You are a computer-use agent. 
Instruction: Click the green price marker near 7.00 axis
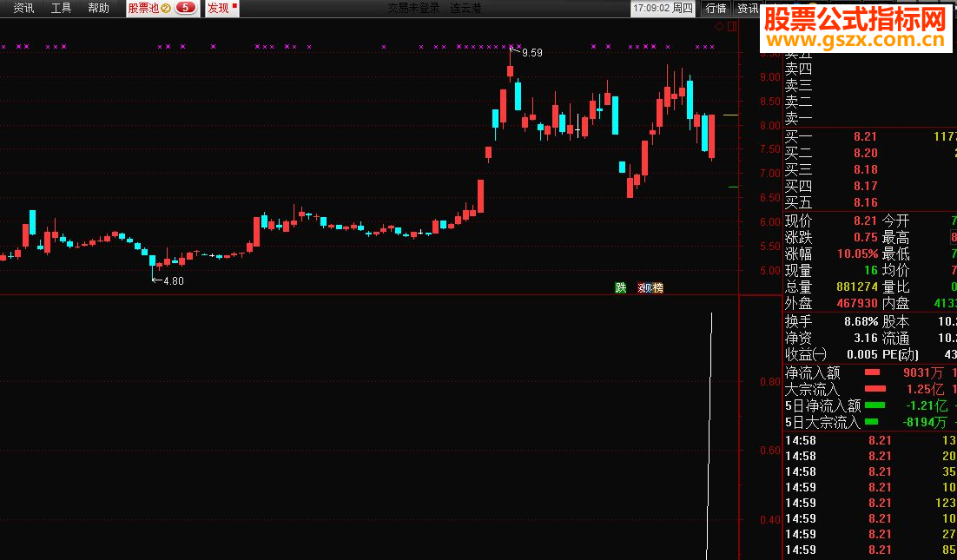(x=733, y=188)
